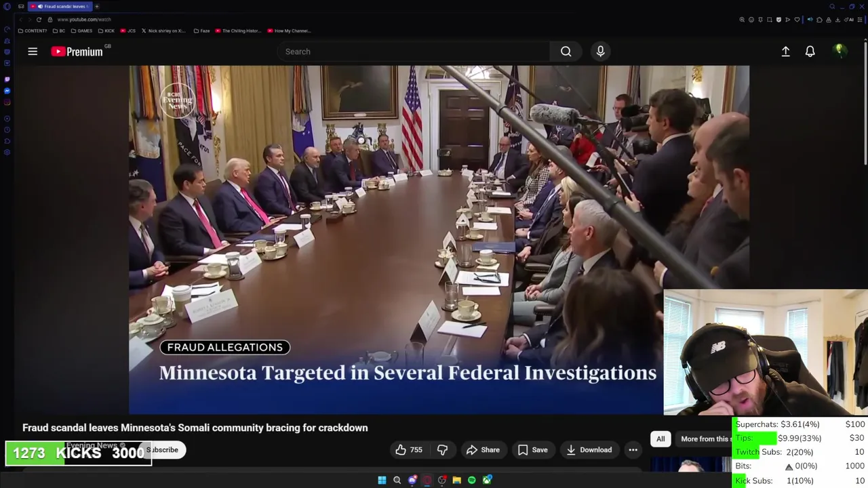Open the purple chat app taskbar icon
The width and height of the screenshot is (868, 488).
click(x=412, y=480)
